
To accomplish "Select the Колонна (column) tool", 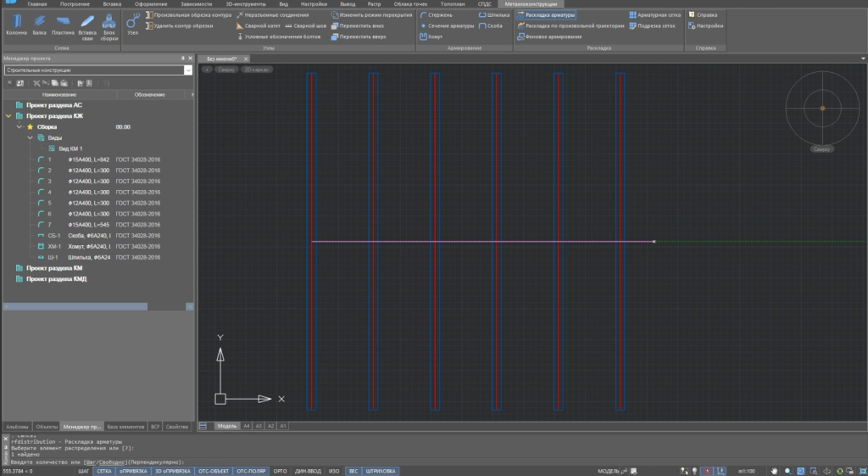I will point(17,23).
